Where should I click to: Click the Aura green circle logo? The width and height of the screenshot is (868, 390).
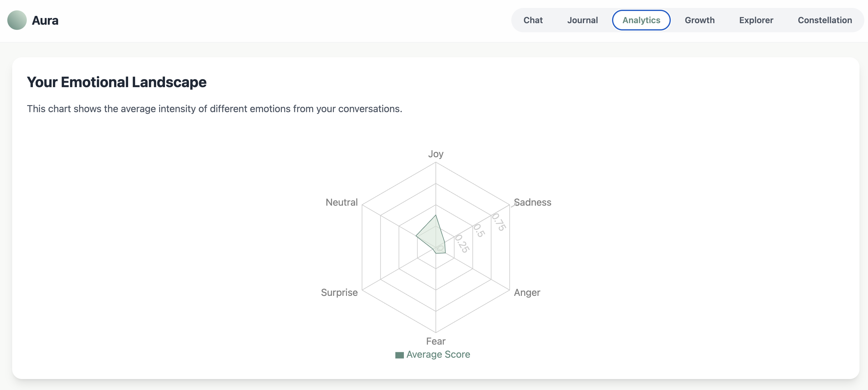(17, 20)
